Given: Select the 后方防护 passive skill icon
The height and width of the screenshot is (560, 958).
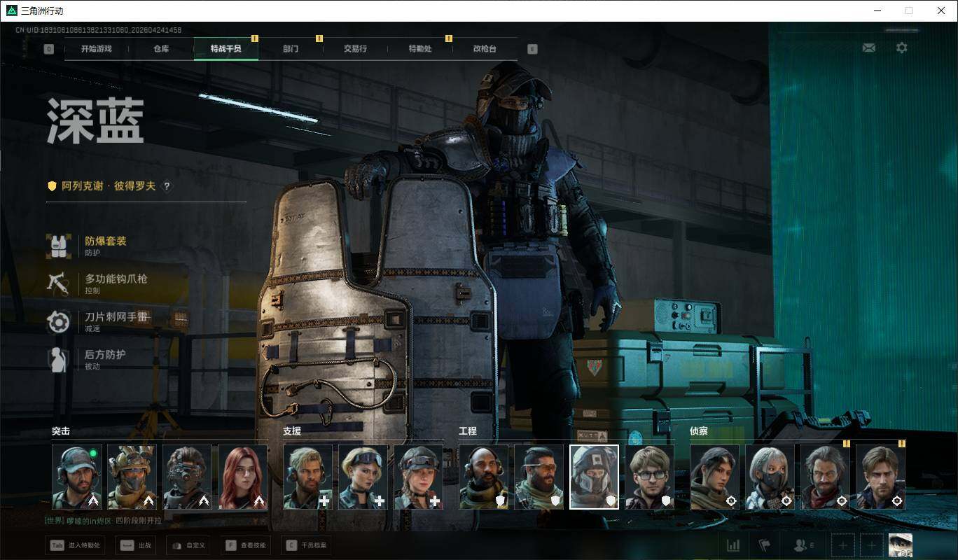Looking at the screenshot, I should coord(59,359).
